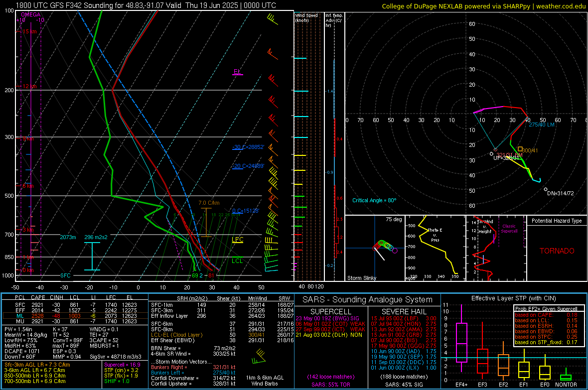
Task: Click the 'Bunkers Right = 321/31 kt' line
Action: 193,367
